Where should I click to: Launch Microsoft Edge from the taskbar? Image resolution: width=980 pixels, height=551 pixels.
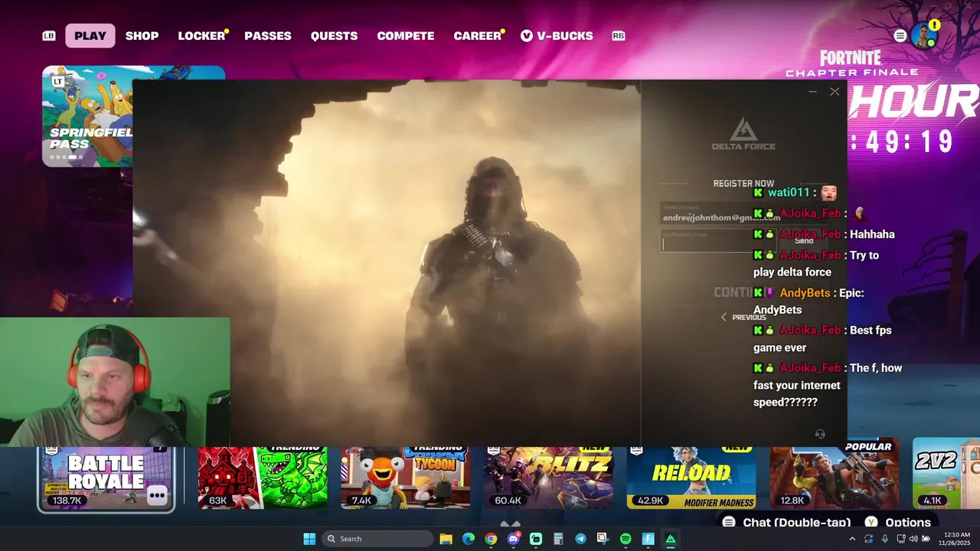pos(469,539)
